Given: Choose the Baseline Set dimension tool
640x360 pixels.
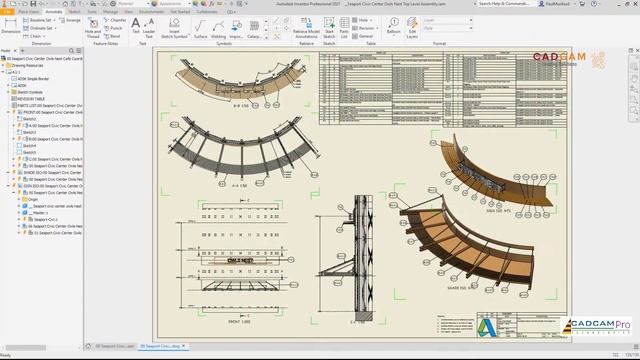Looking at the screenshot, I should [x=37, y=20].
